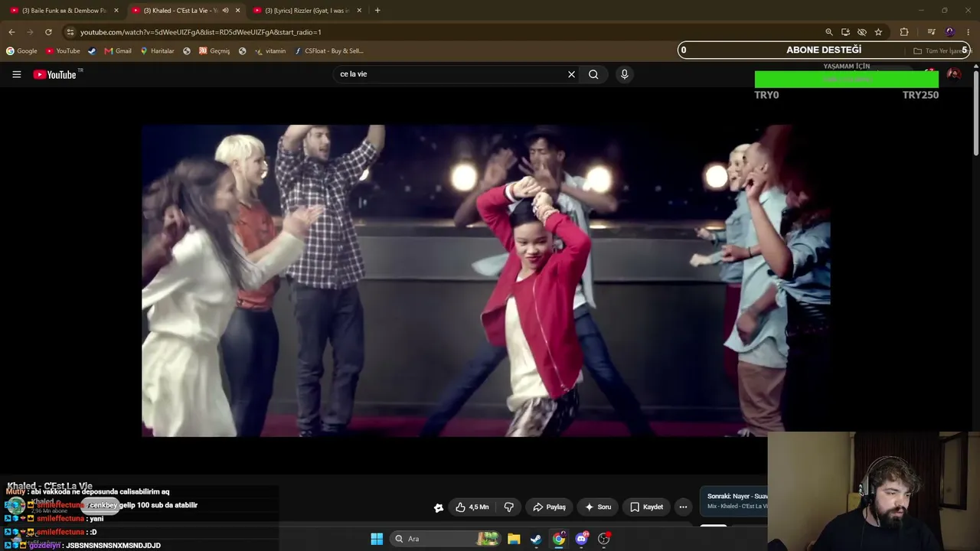This screenshot has width=980, height=551.
Task: Open the media controls icon in toolbar
Action: 931,32
